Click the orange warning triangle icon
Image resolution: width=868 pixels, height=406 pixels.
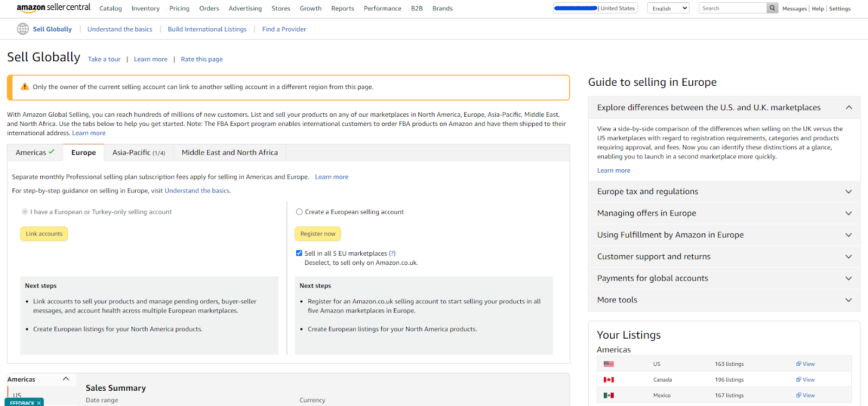click(x=25, y=87)
